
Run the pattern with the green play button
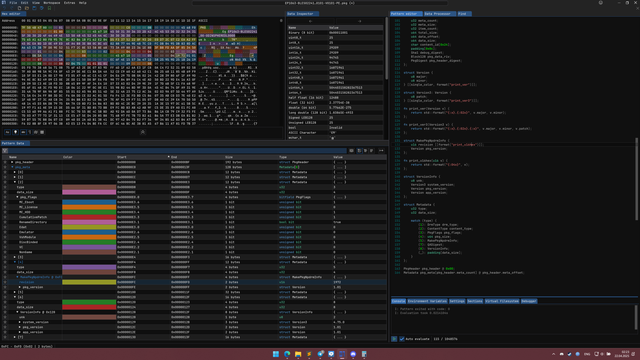click(x=394, y=339)
